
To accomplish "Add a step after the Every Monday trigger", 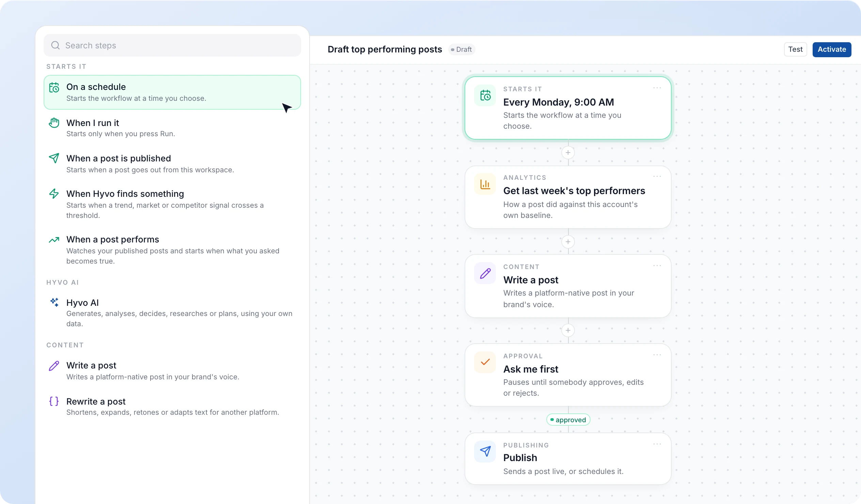I will pyautogui.click(x=568, y=153).
